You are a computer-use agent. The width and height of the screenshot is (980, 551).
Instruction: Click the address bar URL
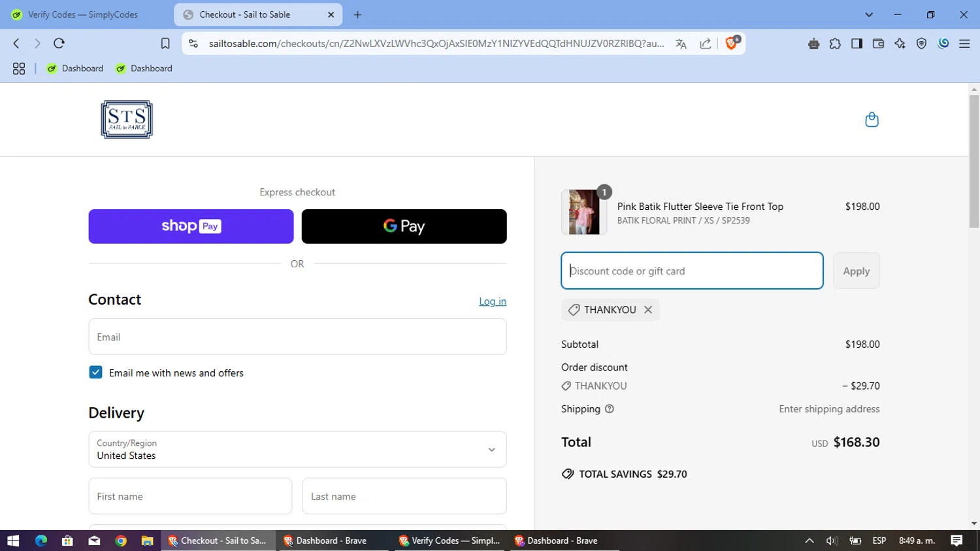click(436, 44)
